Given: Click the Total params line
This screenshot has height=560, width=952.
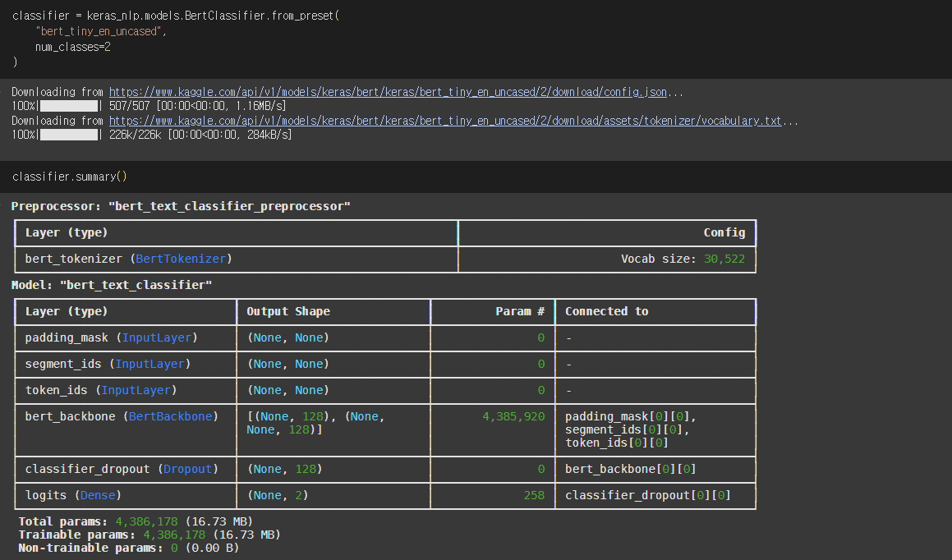Looking at the screenshot, I should [x=136, y=521].
